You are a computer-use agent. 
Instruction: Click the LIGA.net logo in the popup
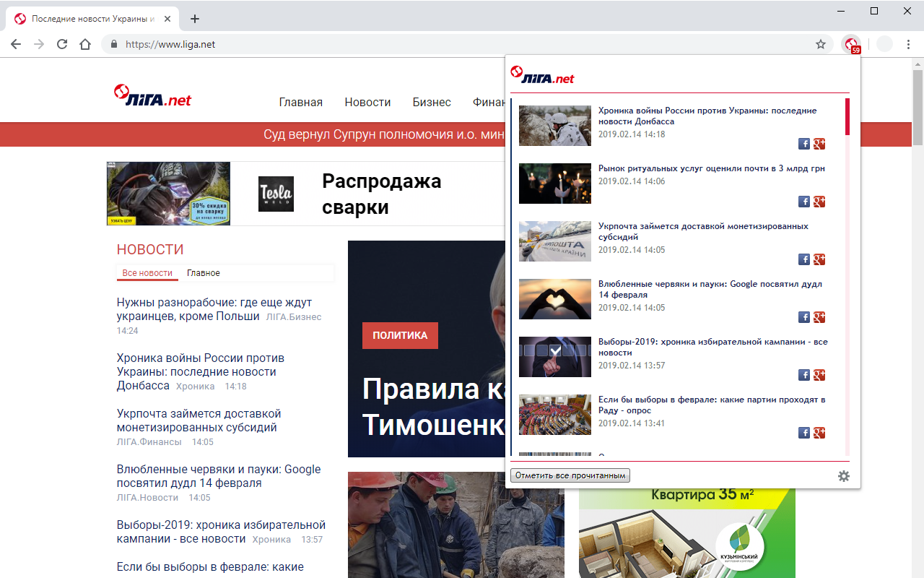tap(542, 75)
